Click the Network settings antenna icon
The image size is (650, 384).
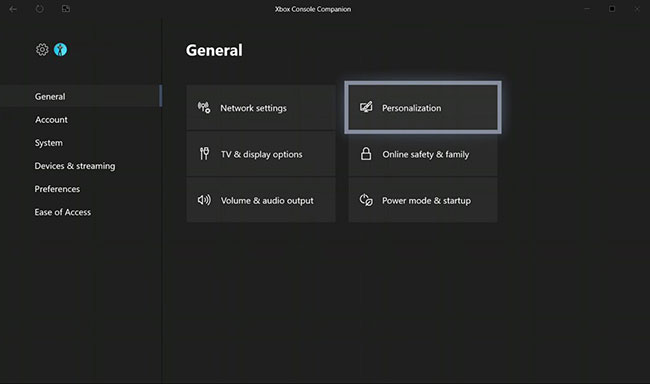coord(204,108)
